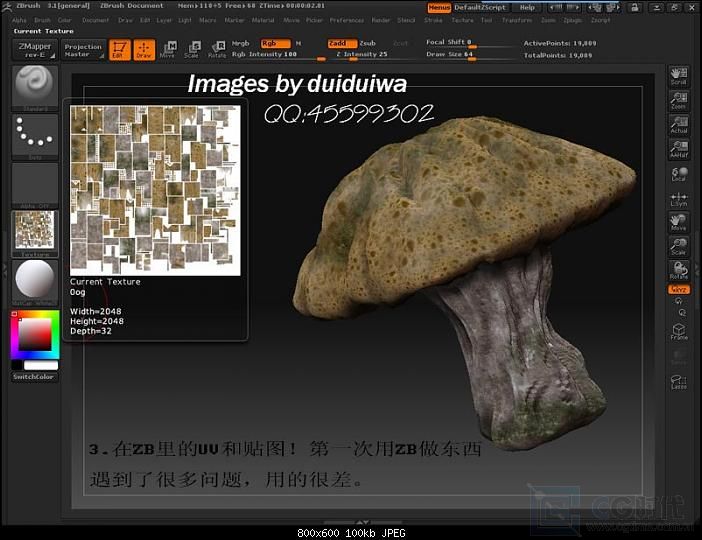Open the Tool menu
The image size is (702, 540).
click(486, 20)
